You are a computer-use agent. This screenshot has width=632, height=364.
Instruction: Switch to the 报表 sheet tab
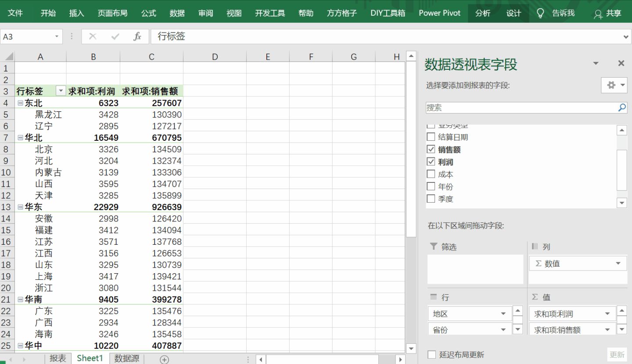(58, 358)
